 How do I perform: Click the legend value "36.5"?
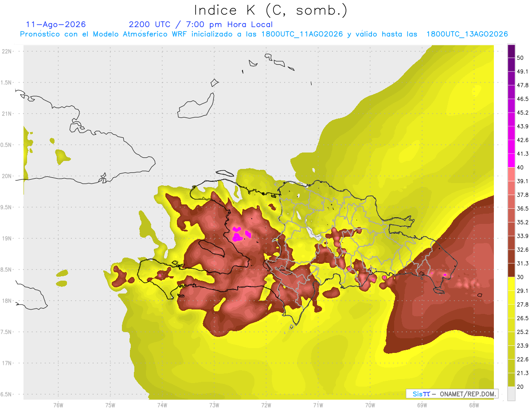pos(522,208)
